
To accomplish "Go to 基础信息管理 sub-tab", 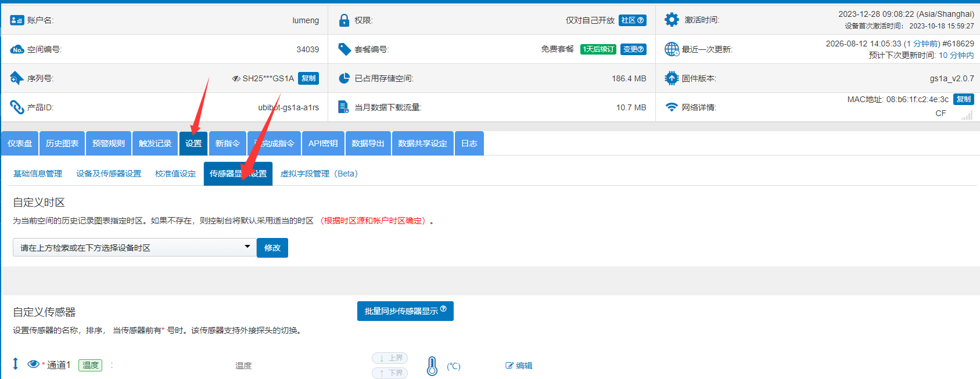I will pos(38,174).
